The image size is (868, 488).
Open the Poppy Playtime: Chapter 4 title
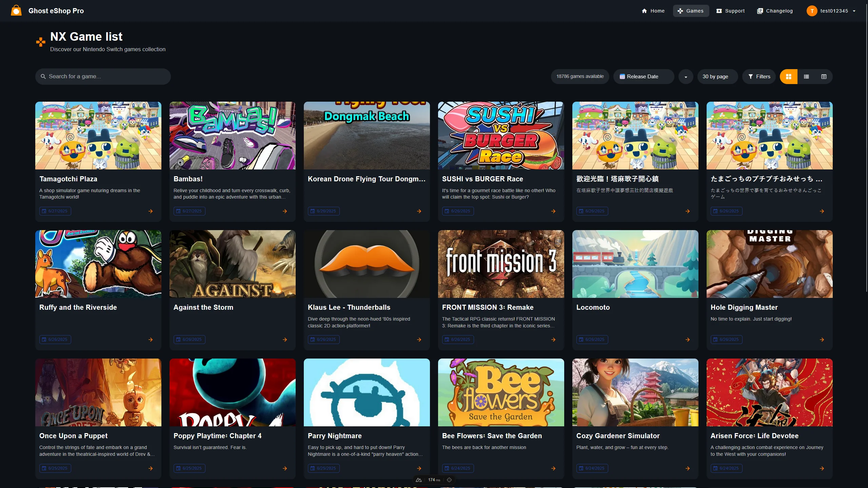[218, 436]
